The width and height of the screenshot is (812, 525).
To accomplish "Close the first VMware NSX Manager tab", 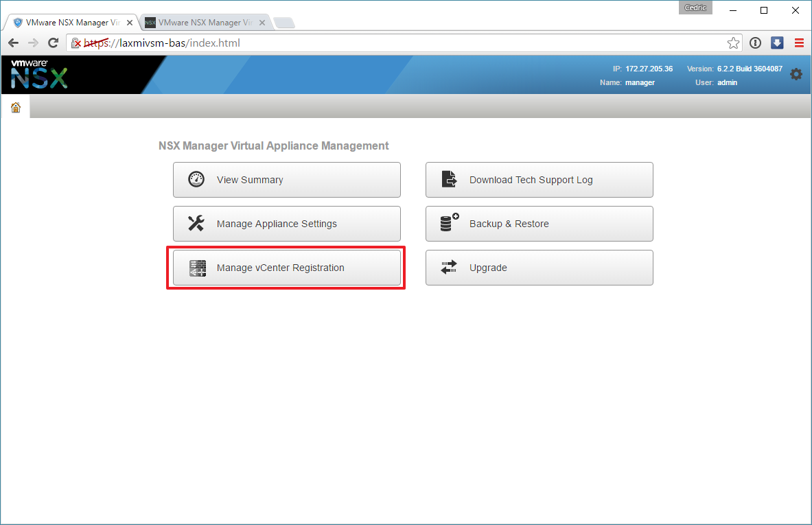I will click(130, 23).
